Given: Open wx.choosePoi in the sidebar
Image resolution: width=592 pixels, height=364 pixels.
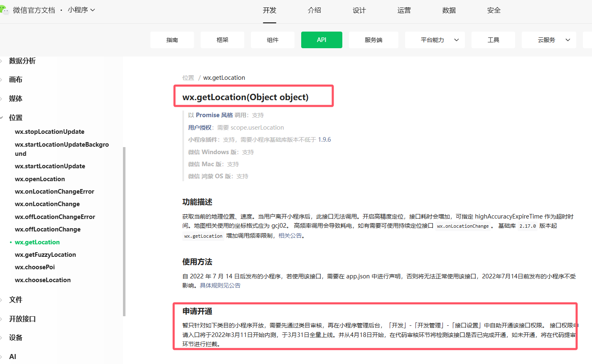Looking at the screenshot, I should coord(35,267).
